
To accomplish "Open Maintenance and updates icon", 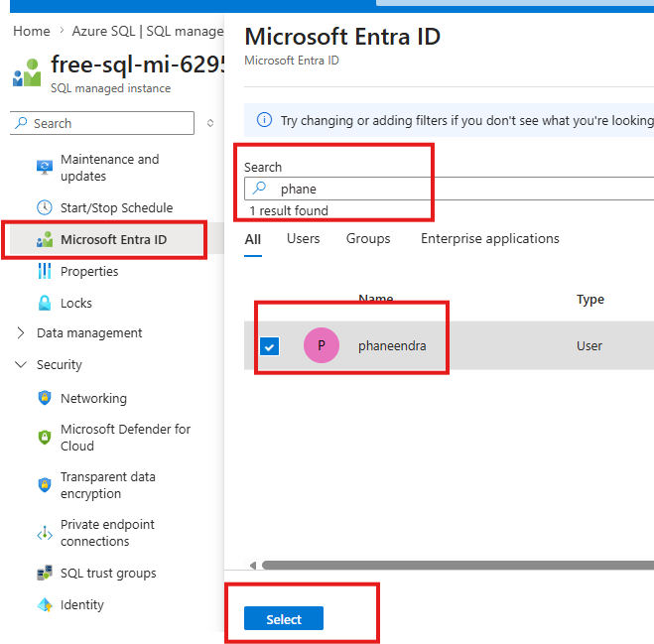I will 45,168.
